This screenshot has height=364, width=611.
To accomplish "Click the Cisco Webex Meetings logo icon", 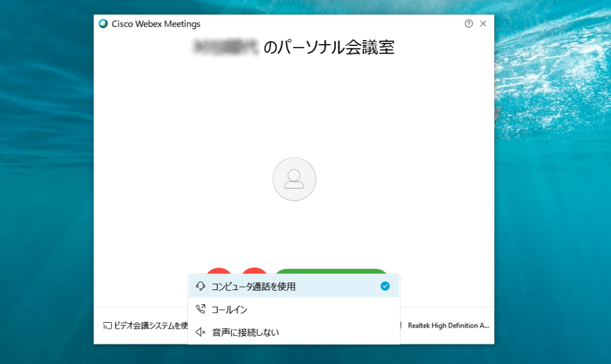I will click(103, 24).
